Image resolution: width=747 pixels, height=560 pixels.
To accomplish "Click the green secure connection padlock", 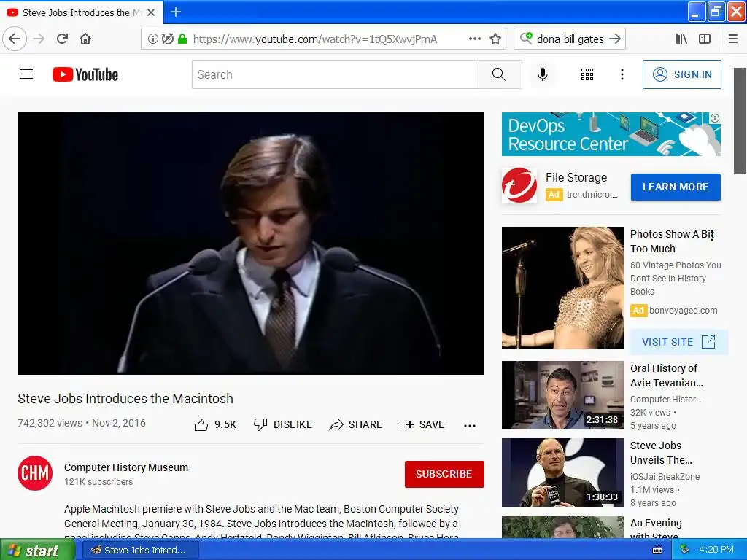I will [182, 39].
